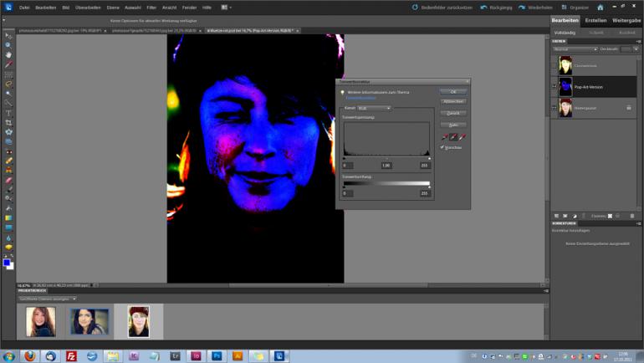This screenshot has width=644, height=363.
Task: Open the Bearbeiten menu in menu bar
Action: [46, 8]
